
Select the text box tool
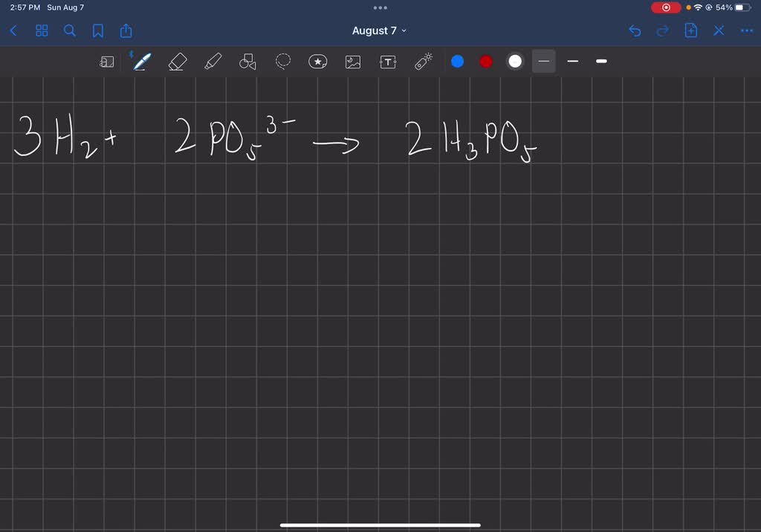click(388, 62)
